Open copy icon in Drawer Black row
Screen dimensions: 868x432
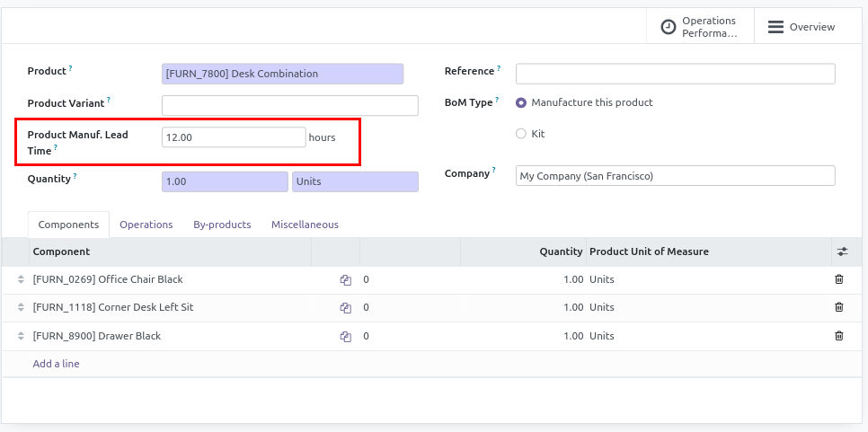tap(345, 336)
